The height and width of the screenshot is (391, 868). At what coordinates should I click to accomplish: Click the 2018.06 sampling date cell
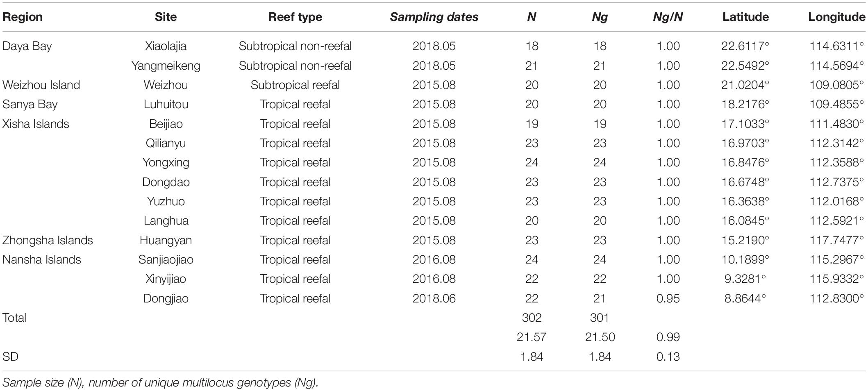point(434,298)
